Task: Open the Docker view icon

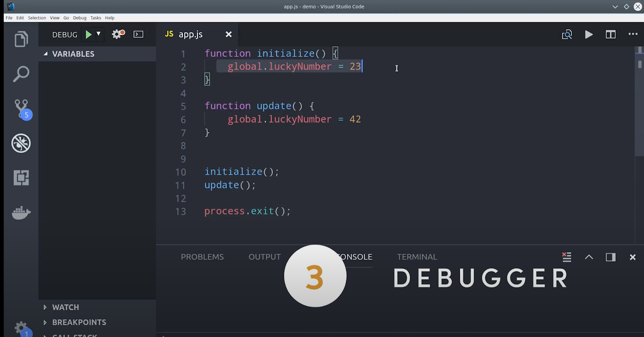Action: (21, 213)
